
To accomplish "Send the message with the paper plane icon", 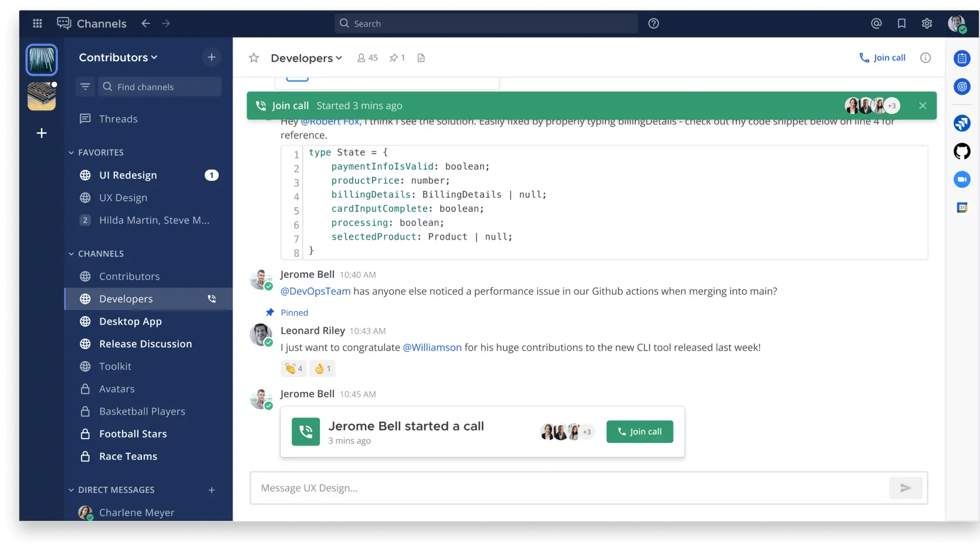I will pyautogui.click(x=906, y=487).
